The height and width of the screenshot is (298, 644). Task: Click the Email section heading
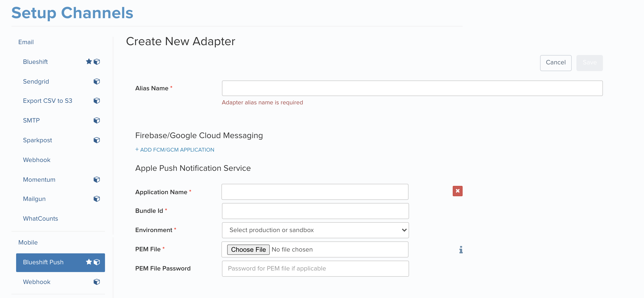(26, 42)
